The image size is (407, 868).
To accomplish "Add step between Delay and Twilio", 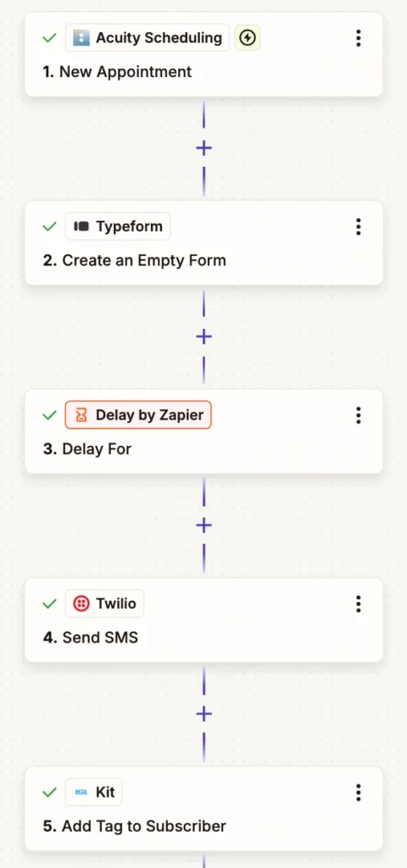I will click(203, 526).
